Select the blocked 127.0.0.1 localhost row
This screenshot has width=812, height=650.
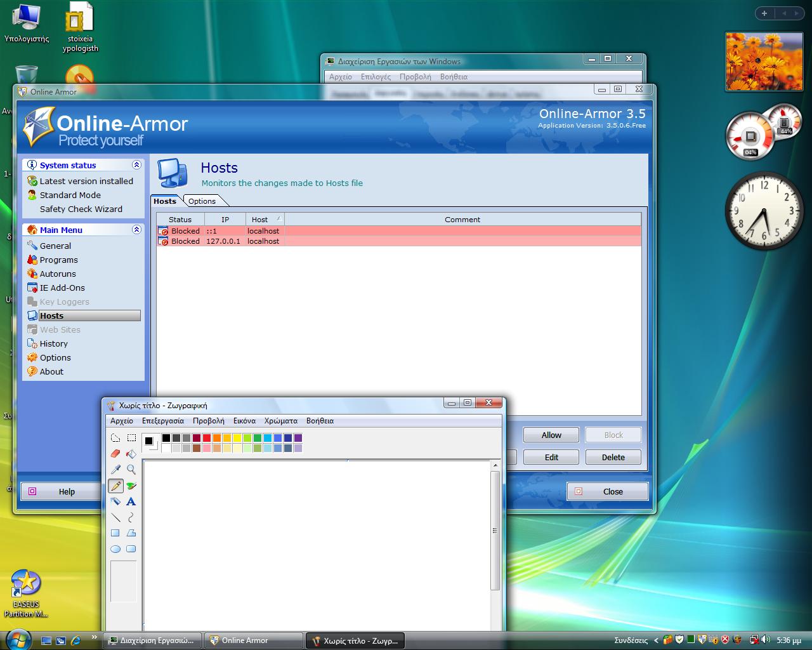399,241
